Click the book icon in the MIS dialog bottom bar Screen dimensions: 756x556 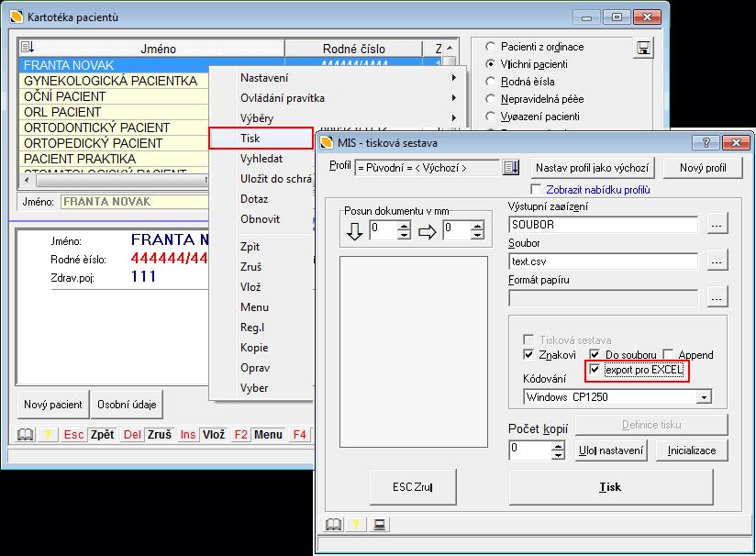pos(333,525)
